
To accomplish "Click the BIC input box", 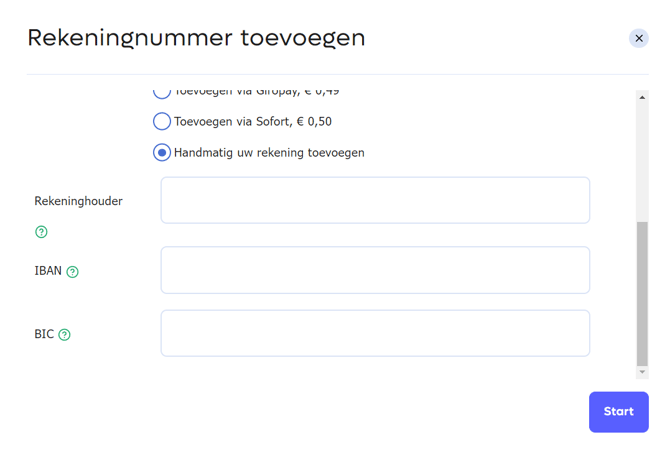I will coord(375,333).
